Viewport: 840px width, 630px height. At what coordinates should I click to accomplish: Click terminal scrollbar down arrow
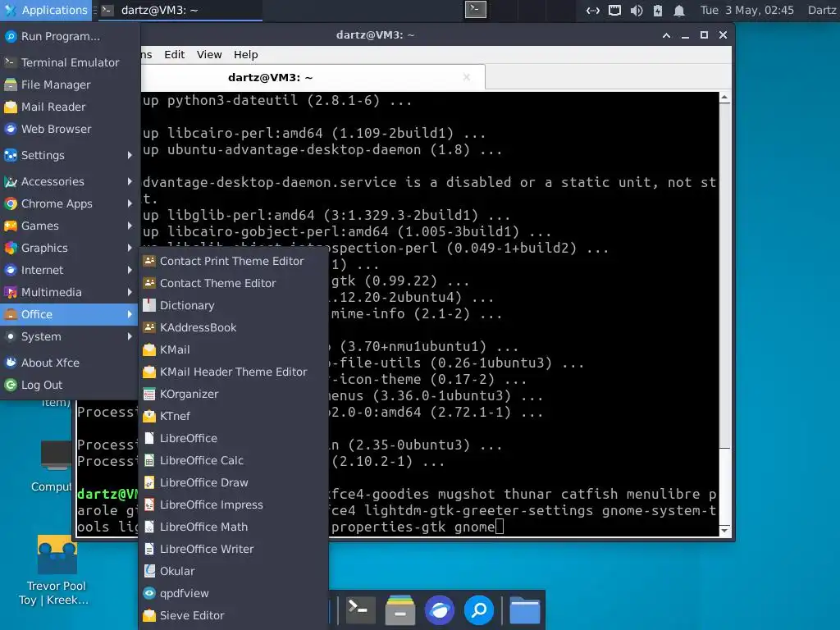(x=725, y=531)
